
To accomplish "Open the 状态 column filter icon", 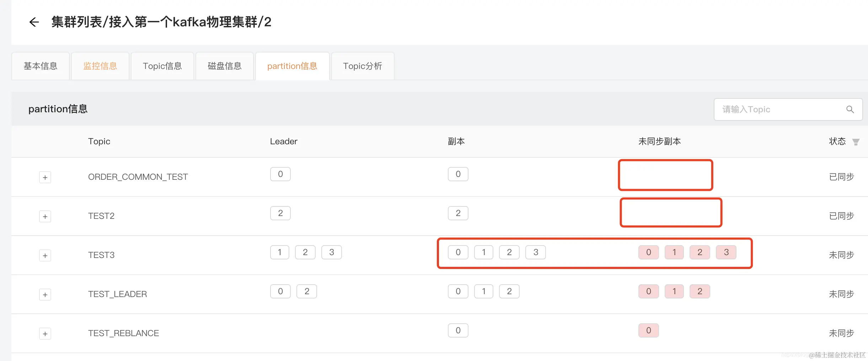I will pyautogui.click(x=856, y=142).
